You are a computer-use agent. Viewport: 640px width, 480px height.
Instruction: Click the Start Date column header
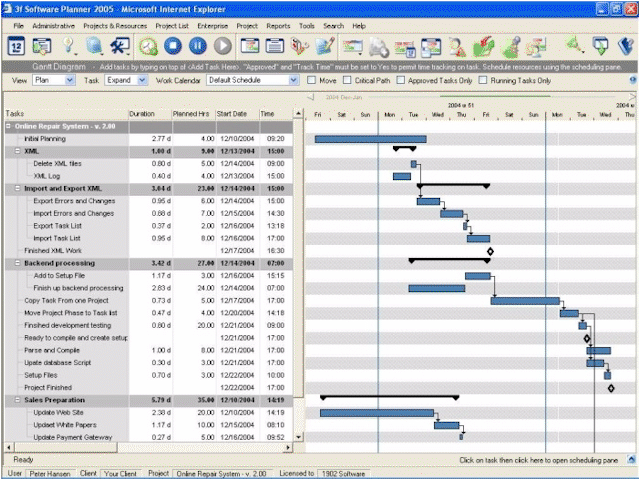(x=237, y=114)
